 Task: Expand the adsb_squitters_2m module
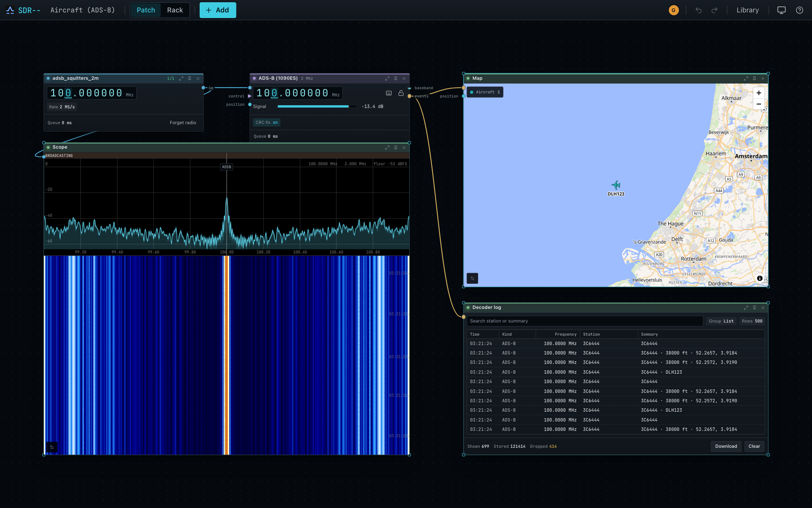coord(181,78)
